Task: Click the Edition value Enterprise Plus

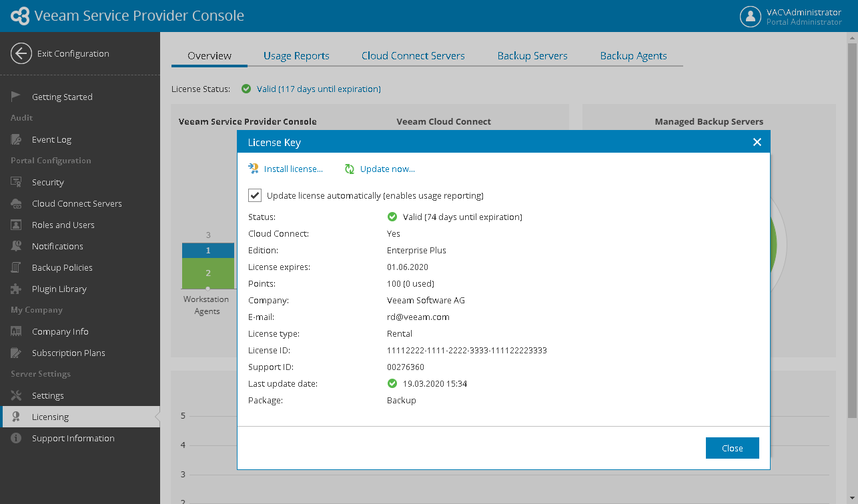Action: click(x=416, y=250)
